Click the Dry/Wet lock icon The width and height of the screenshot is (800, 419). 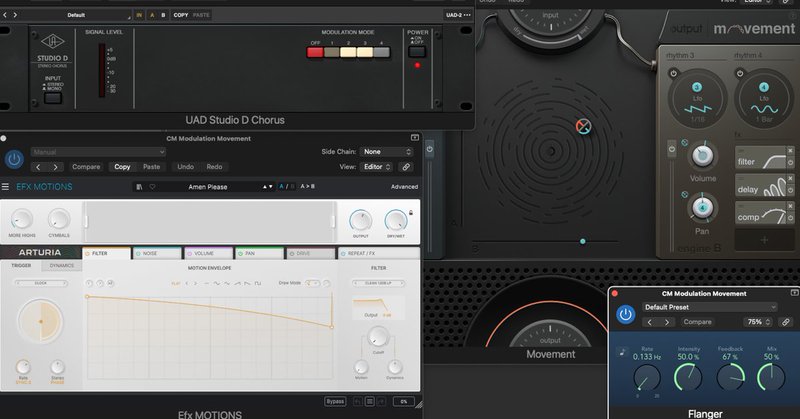click(x=411, y=212)
